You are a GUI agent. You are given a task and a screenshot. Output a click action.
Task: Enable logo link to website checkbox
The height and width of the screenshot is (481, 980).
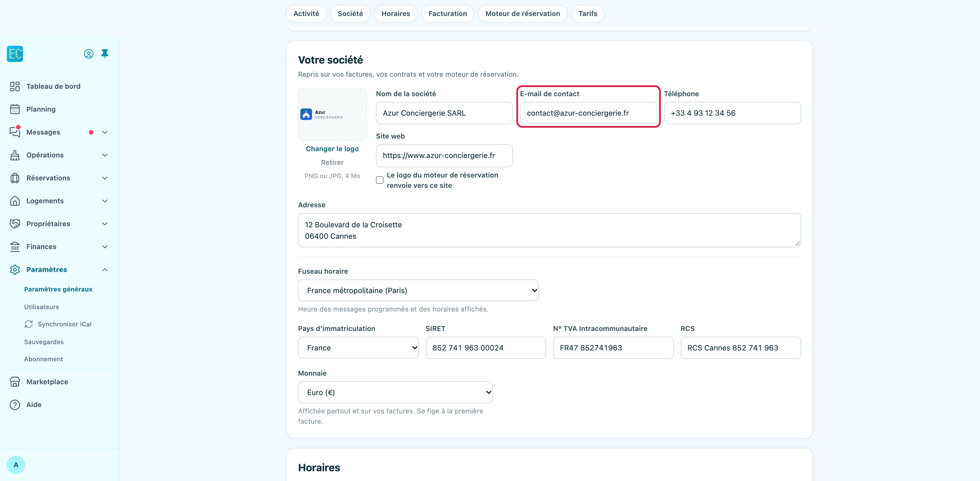pyautogui.click(x=380, y=180)
